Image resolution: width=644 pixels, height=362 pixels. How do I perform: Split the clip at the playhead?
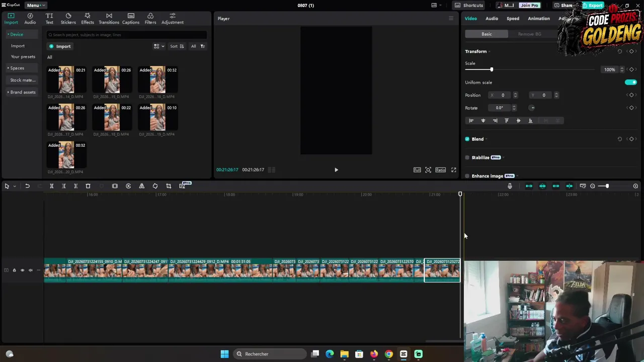tap(51, 186)
